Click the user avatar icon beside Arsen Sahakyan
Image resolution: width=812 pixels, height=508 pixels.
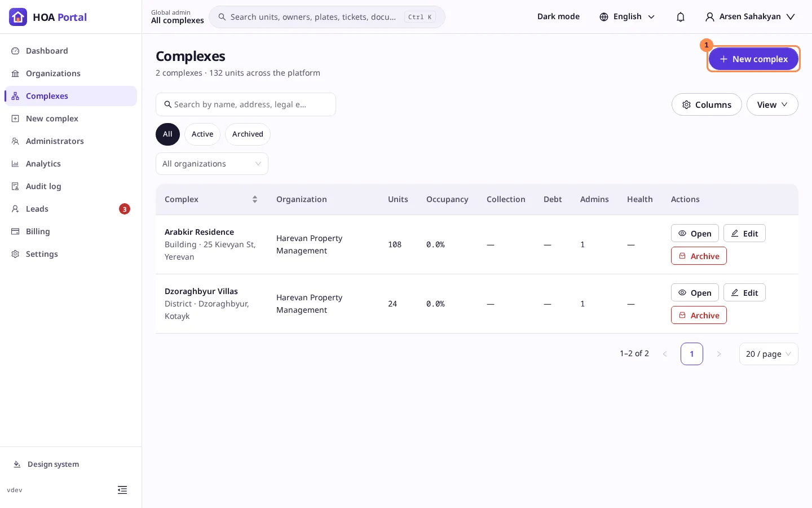tap(710, 17)
